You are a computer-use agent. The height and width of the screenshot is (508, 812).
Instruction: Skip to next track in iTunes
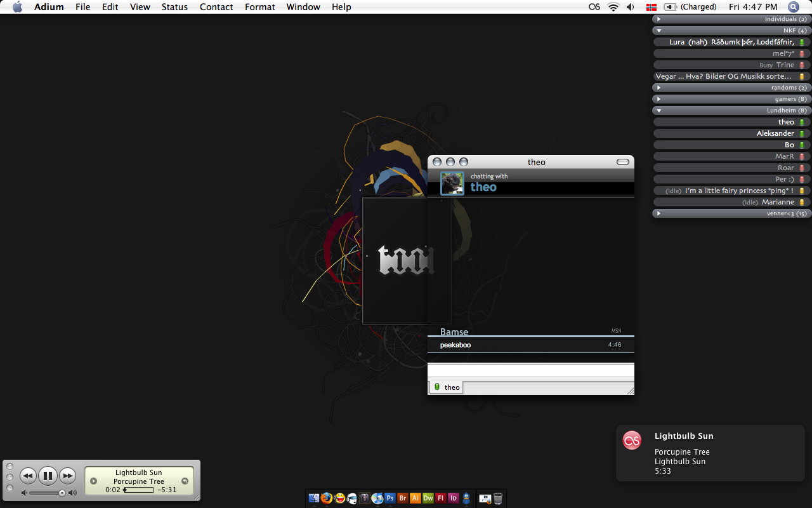coord(68,476)
